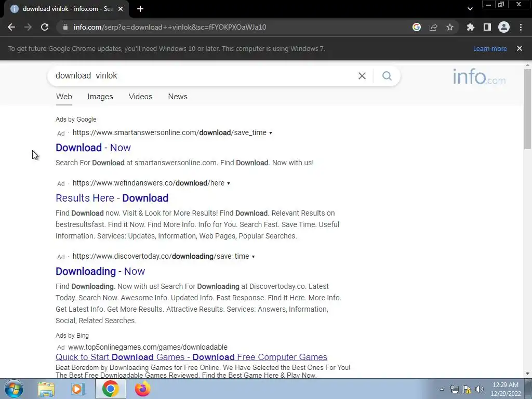Switch to the Videos tab

coord(140,96)
